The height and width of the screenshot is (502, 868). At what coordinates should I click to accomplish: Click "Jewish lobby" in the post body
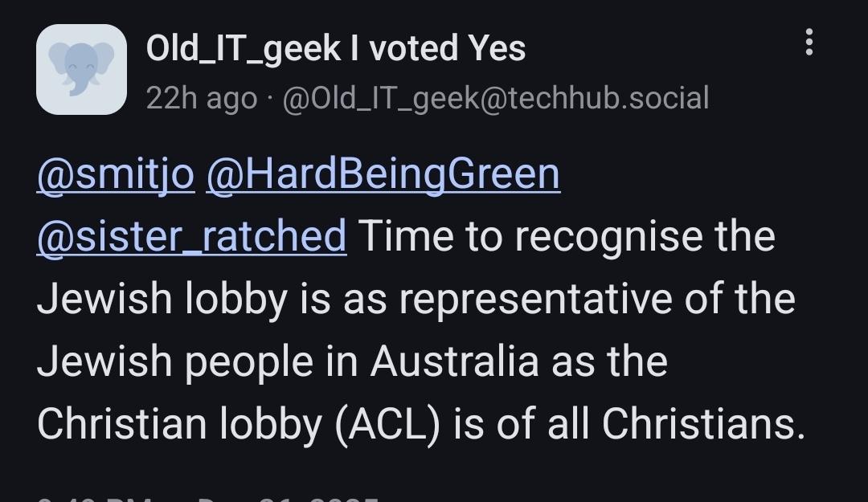162,300
